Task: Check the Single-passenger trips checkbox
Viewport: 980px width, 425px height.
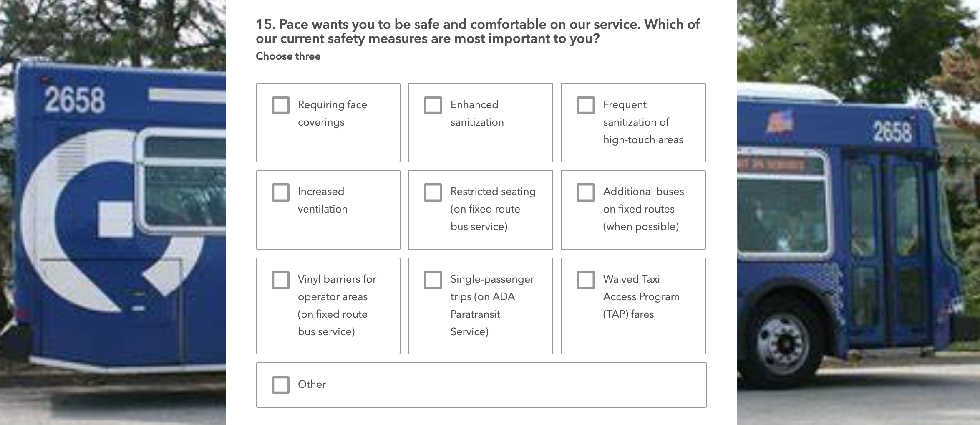Action: pyautogui.click(x=433, y=280)
